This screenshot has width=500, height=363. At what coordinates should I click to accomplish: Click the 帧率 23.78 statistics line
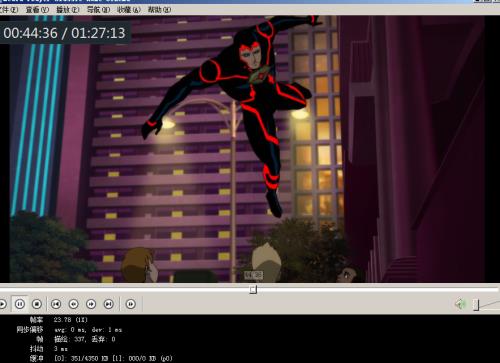pyautogui.click(x=58, y=320)
